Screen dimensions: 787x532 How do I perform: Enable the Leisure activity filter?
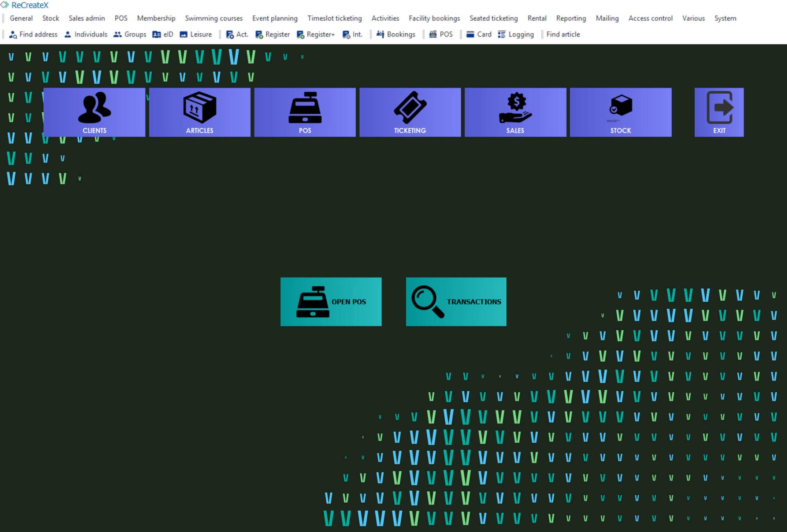click(201, 34)
